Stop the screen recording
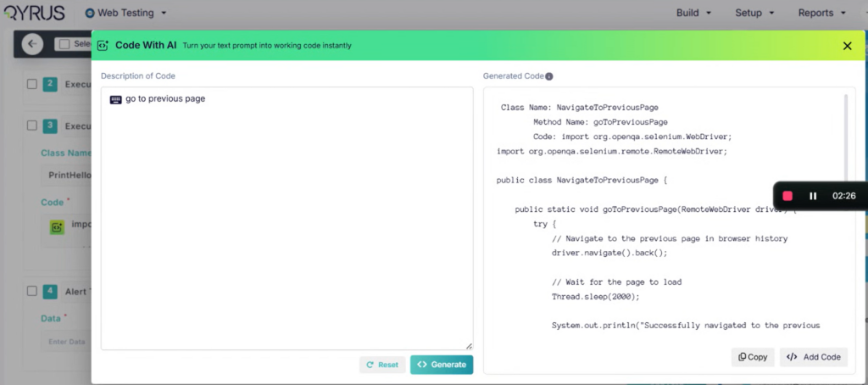868x385 pixels. pos(787,196)
